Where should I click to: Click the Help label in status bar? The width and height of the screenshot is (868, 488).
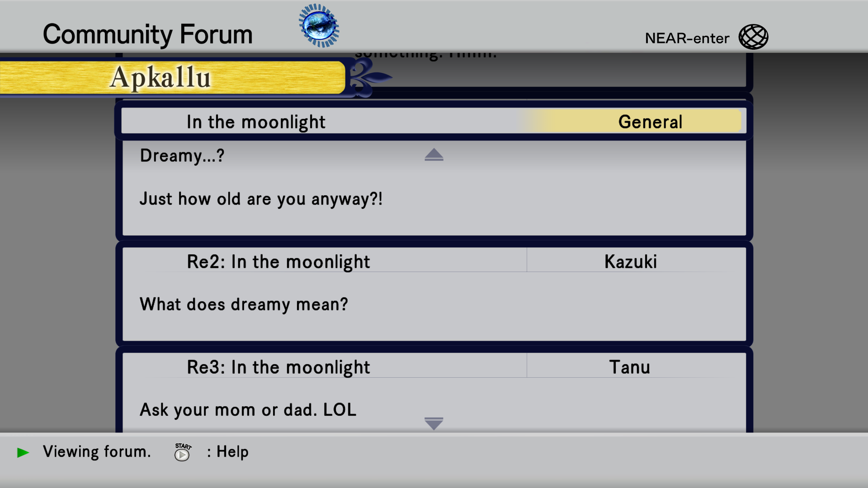click(x=232, y=452)
